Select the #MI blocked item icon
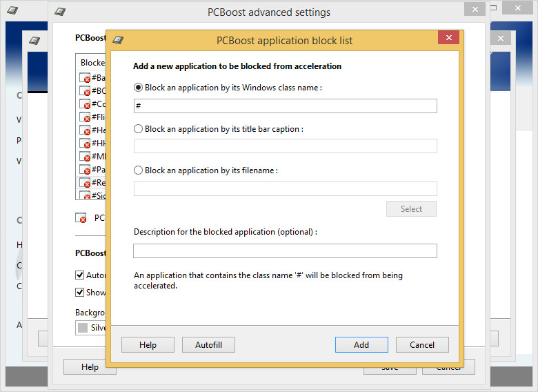The image size is (538, 392). 85,156
